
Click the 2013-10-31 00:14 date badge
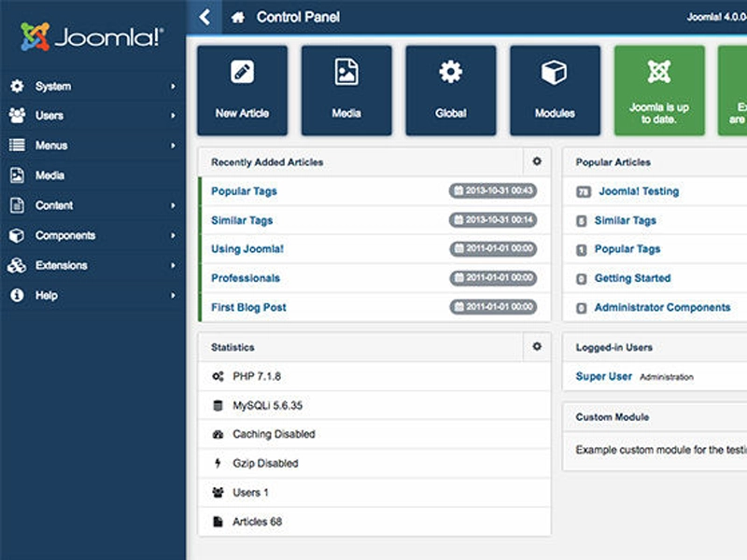(493, 220)
